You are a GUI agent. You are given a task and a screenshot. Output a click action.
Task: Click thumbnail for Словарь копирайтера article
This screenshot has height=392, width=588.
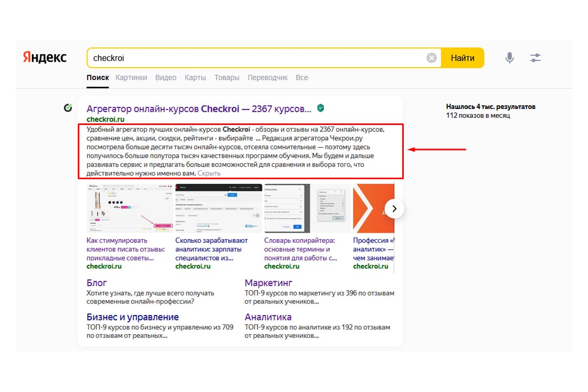coord(307,208)
